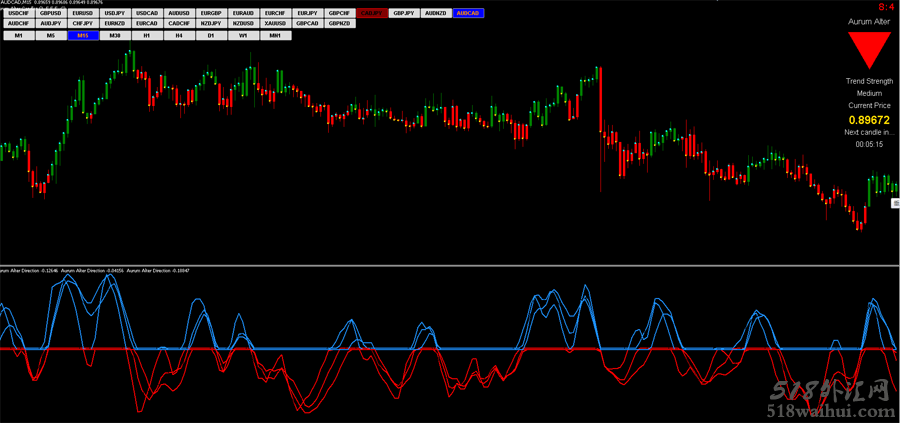Screen dimensions: 900x423
Task: Load the USDCHF chart
Action: click(x=19, y=13)
